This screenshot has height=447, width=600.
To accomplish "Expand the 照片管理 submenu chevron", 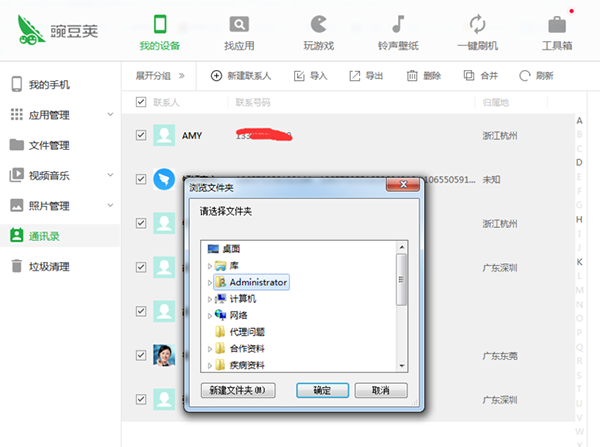I will [110, 205].
